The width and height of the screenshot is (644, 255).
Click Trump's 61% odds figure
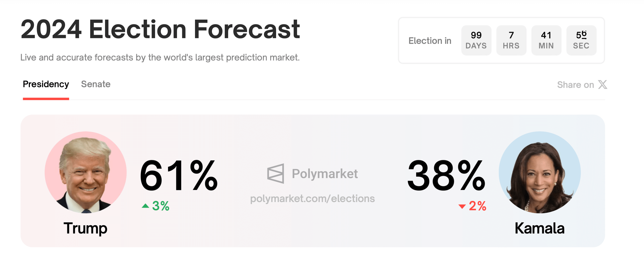(x=179, y=176)
